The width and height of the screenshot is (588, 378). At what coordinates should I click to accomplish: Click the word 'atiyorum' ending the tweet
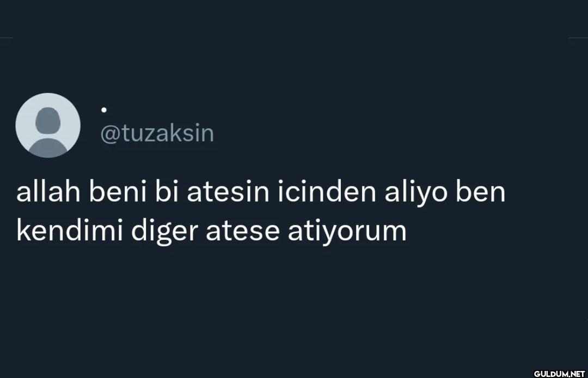pyautogui.click(x=347, y=233)
